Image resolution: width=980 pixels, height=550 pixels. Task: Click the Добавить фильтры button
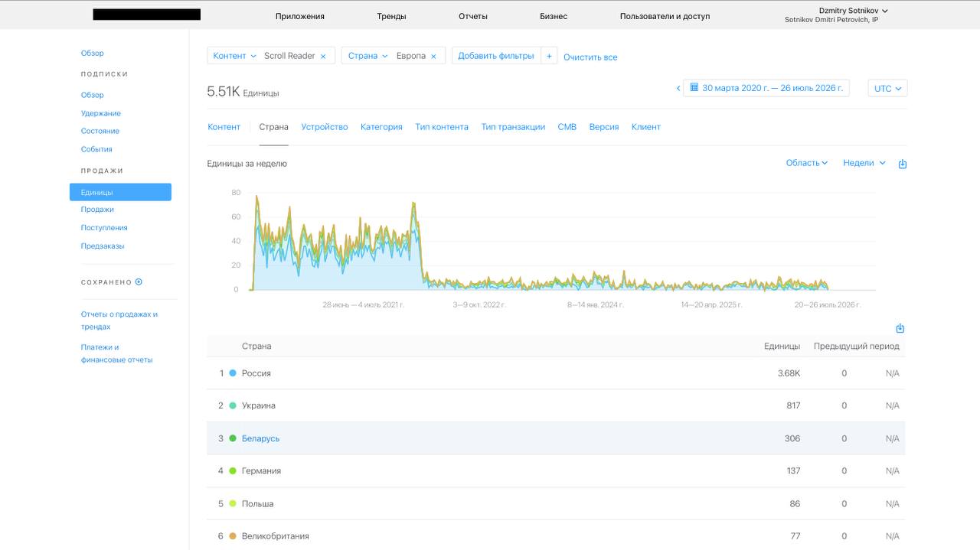(496, 56)
